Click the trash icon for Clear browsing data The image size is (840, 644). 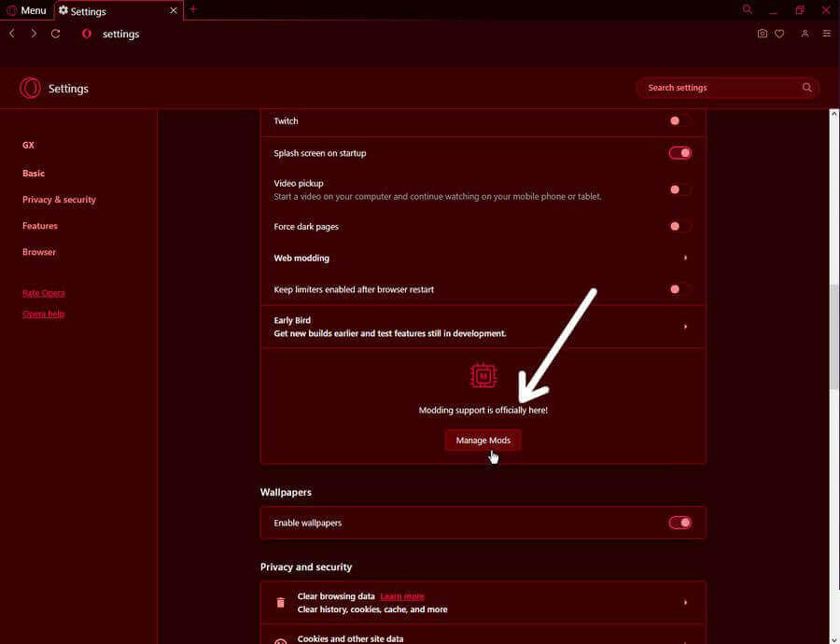(x=280, y=603)
